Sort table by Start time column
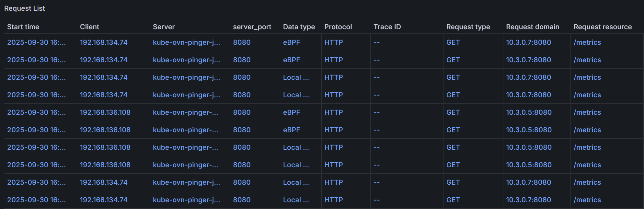 (23, 27)
